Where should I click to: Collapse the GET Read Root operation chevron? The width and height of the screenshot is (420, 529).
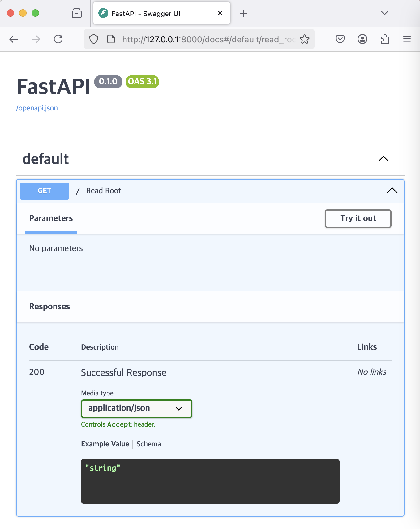tap(392, 191)
